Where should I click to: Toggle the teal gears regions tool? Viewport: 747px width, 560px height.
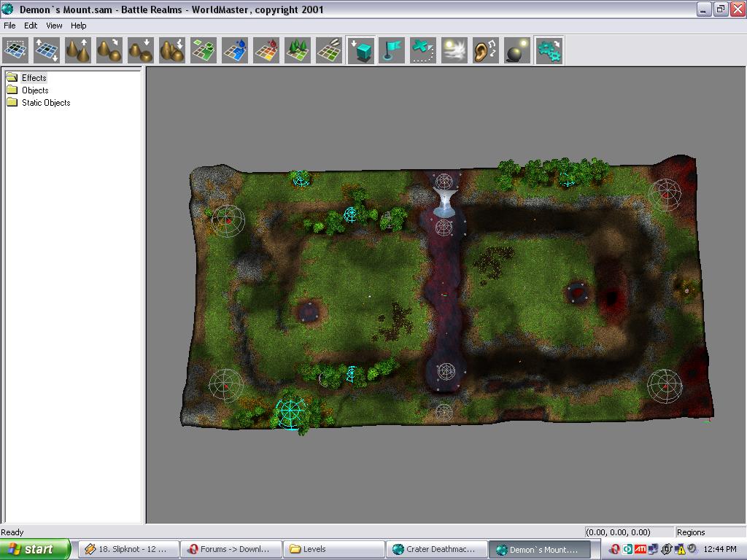click(549, 51)
